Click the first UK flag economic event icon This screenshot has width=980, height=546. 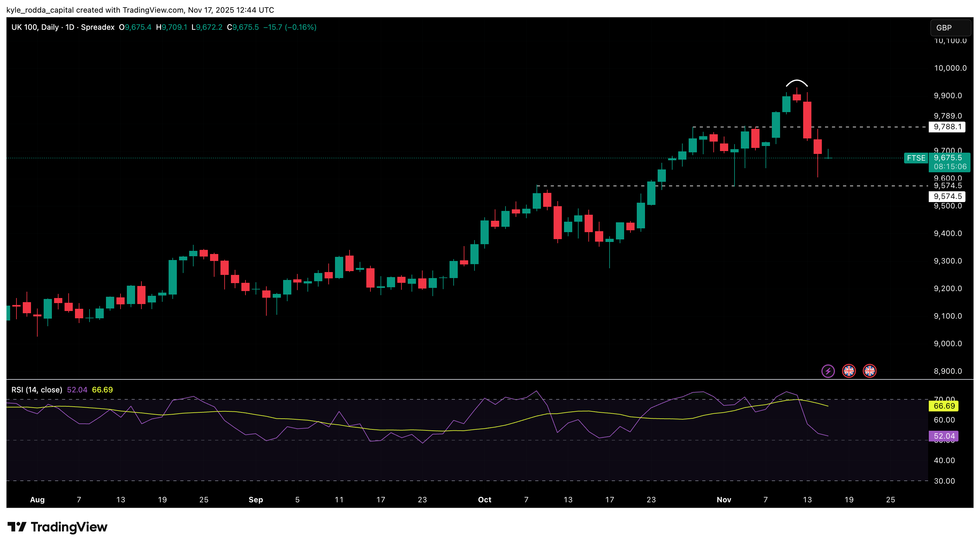(849, 371)
